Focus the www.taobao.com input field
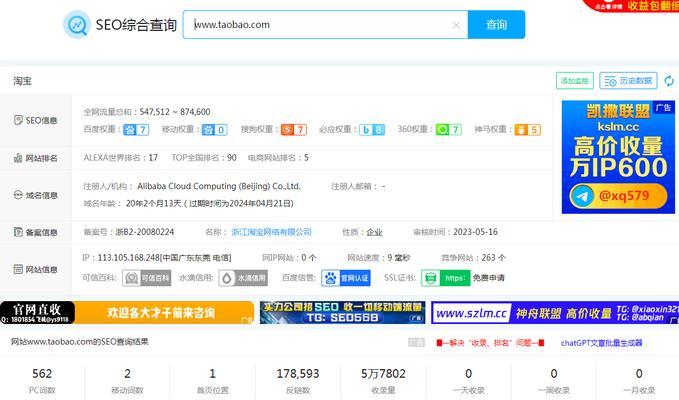 pyautogui.click(x=325, y=25)
